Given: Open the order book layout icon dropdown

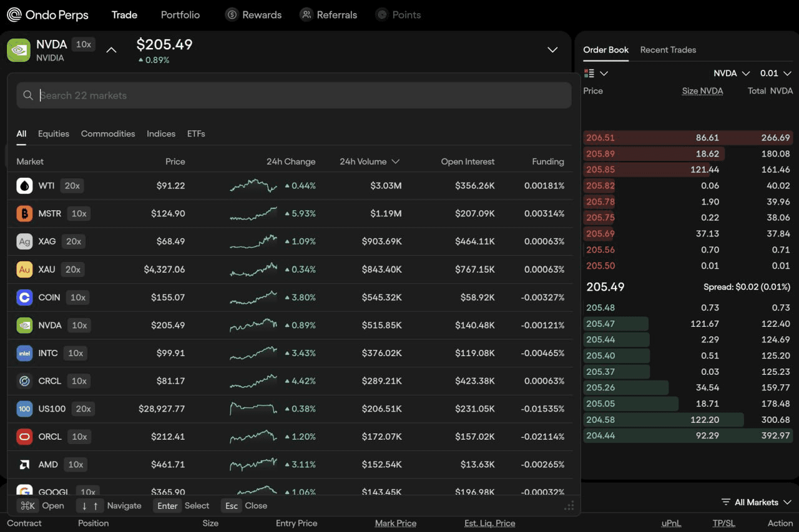Looking at the screenshot, I should point(596,74).
